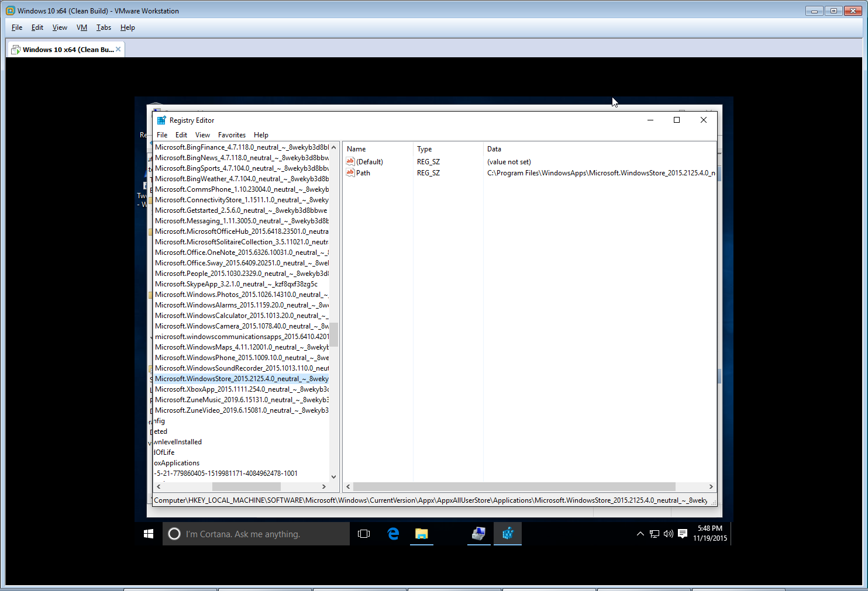Screen dimensions: 868x591
Task: Open Registry Editor's Edit menu
Action: click(181, 135)
